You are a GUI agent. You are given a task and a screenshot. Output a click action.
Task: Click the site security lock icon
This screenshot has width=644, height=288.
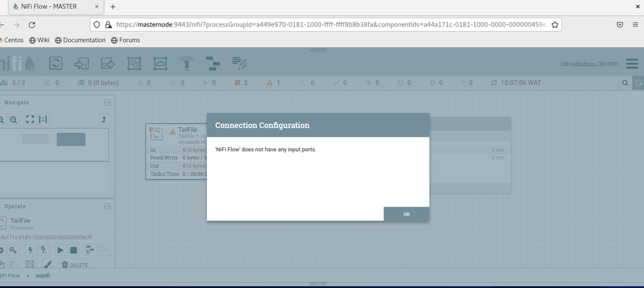108,25
